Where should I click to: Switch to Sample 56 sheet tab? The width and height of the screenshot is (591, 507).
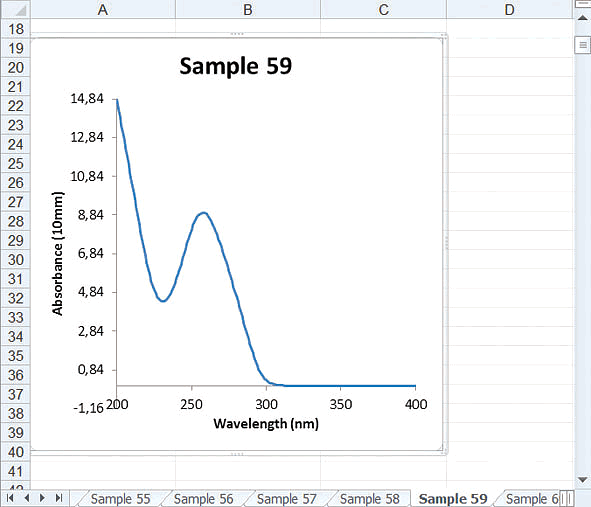coord(204,499)
